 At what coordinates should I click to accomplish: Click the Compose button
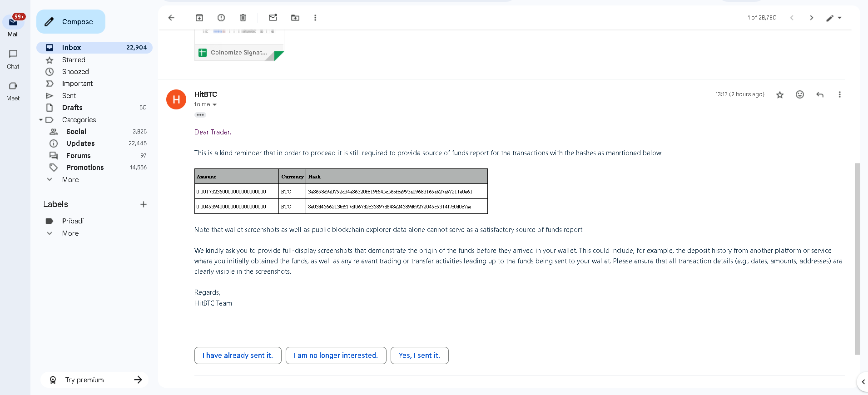(x=71, y=21)
